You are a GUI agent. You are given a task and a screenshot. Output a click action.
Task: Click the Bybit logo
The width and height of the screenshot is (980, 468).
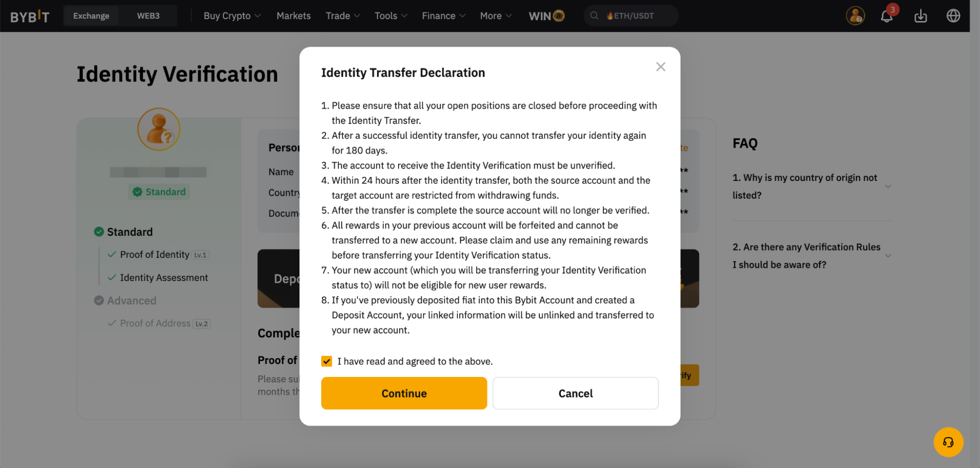tap(30, 16)
